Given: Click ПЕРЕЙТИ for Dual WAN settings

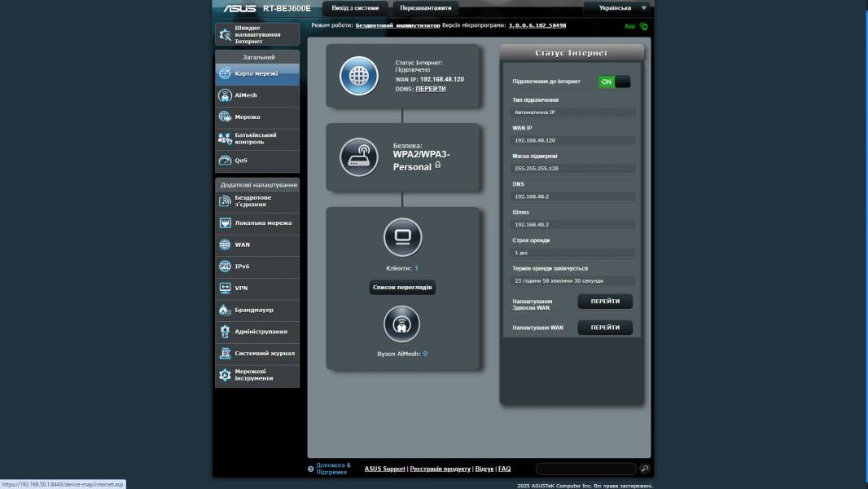Looking at the screenshot, I should [605, 302].
